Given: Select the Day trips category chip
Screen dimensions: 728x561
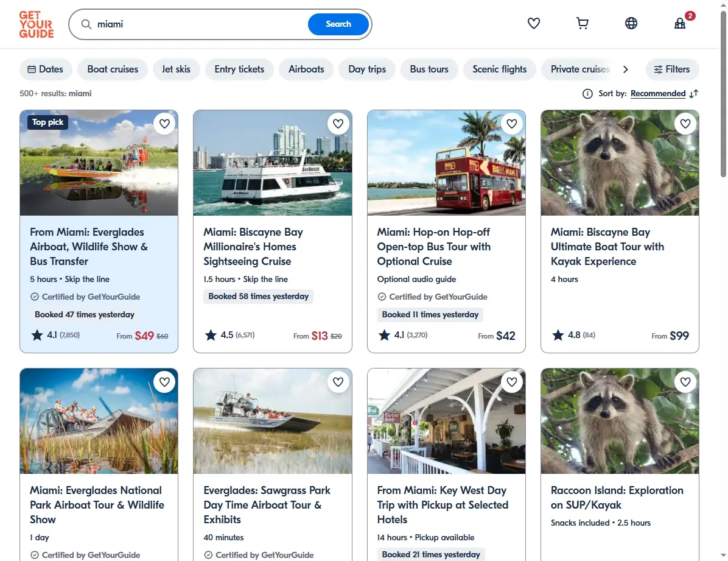Looking at the screenshot, I should [367, 69].
